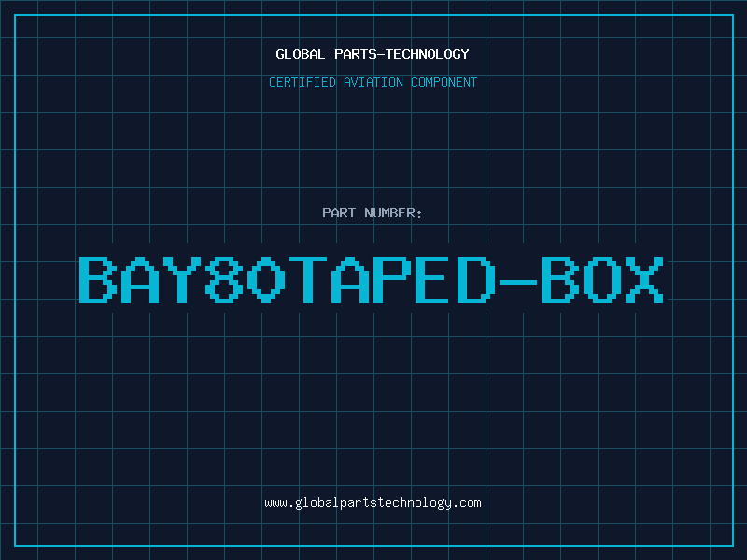This screenshot has height=560, width=747.
Task: Click the digit 0 after the 8
Action: tap(266, 279)
